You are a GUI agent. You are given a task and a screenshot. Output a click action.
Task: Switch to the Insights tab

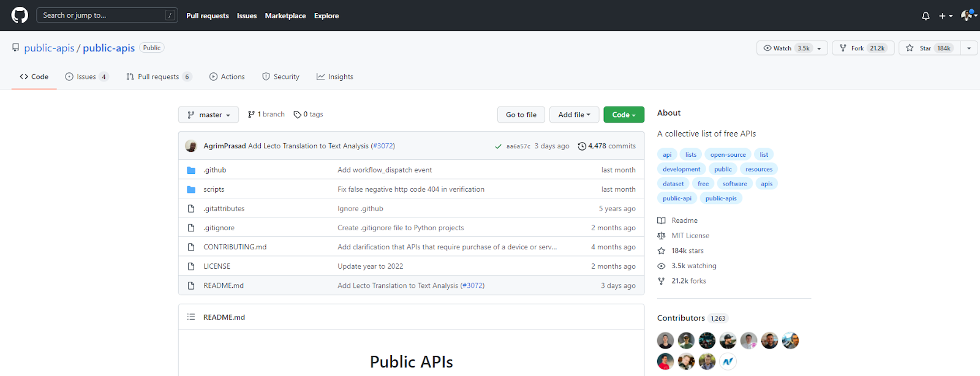(x=334, y=77)
